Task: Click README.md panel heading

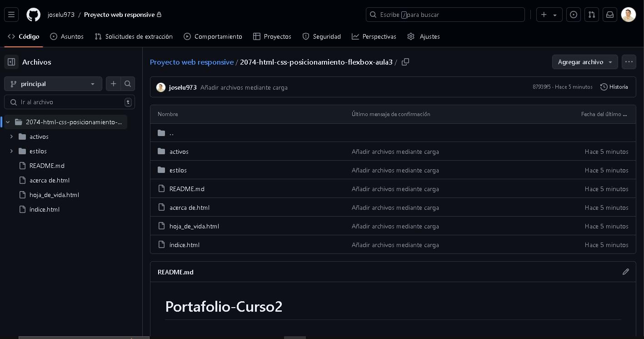Action: [x=175, y=272]
